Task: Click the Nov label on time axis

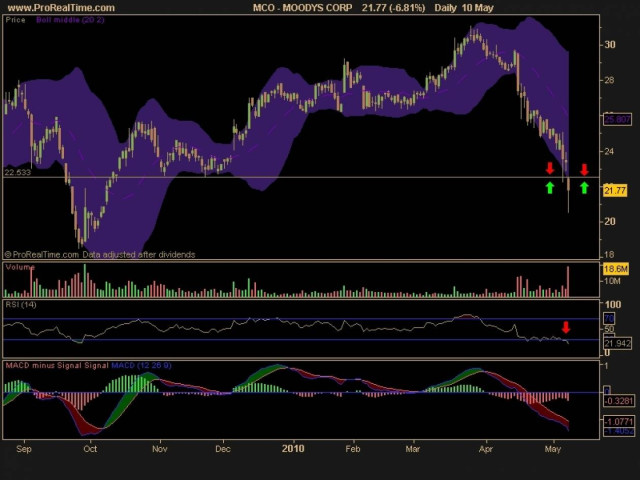Action: click(160, 449)
